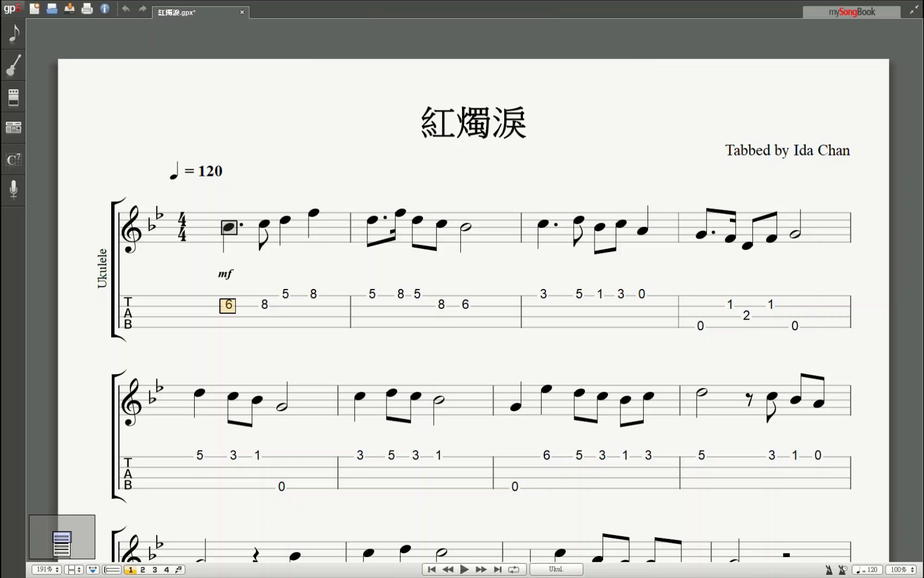Select voice 3
Screen dimensions: 924x578
[155, 570]
